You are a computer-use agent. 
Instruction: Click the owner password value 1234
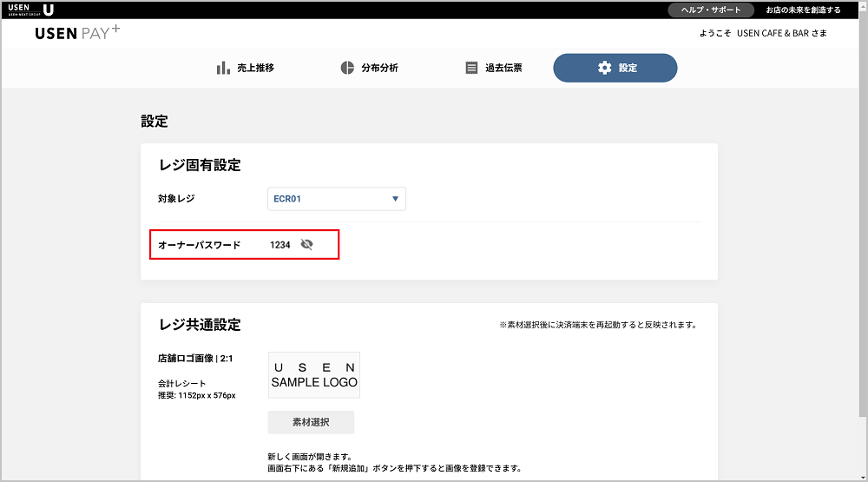point(279,245)
